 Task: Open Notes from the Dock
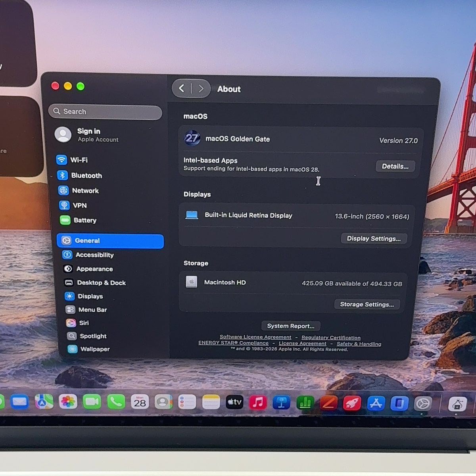tap(211, 402)
